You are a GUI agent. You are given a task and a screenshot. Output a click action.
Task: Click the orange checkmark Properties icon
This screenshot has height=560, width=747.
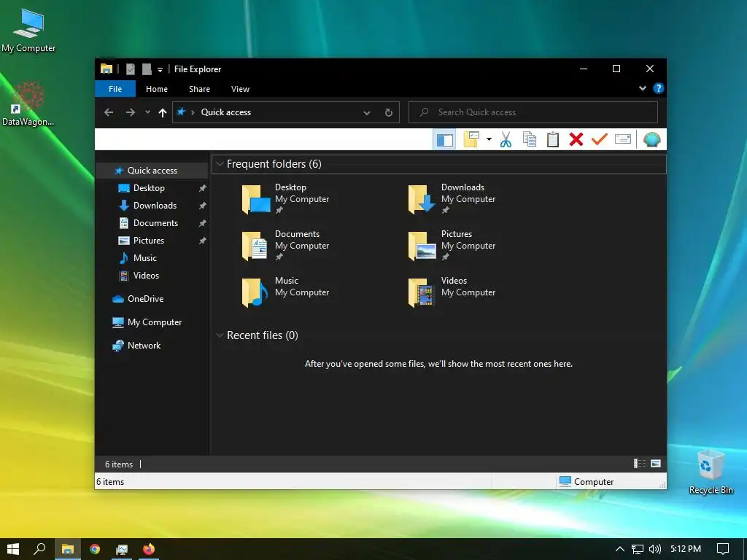(600, 139)
